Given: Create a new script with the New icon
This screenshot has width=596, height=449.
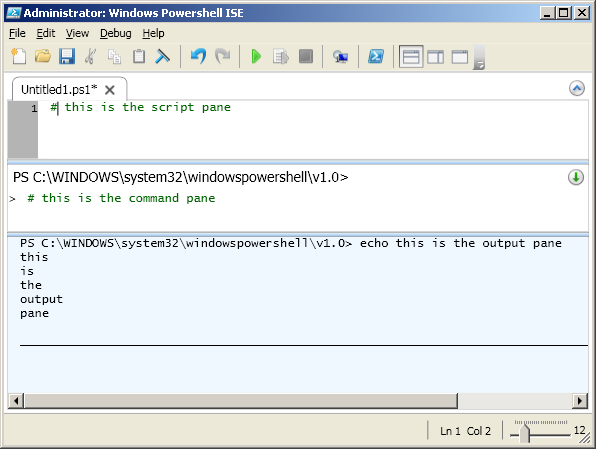Looking at the screenshot, I should pyautogui.click(x=19, y=56).
